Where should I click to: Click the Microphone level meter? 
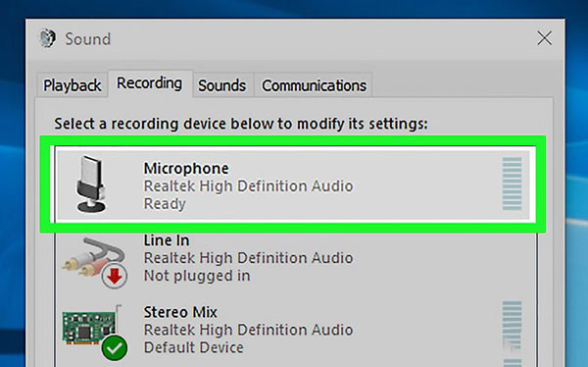(x=512, y=183)
